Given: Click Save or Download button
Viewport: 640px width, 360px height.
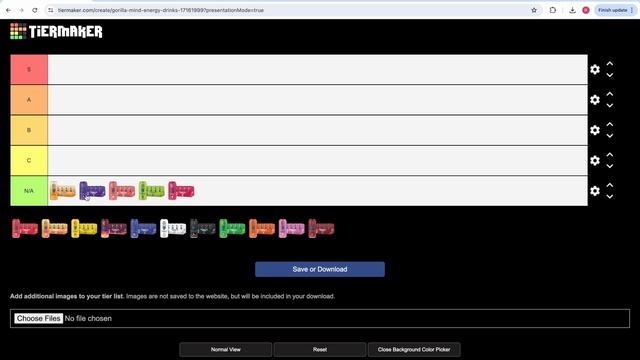Looking at the screenshot, I should coord(320,269).
